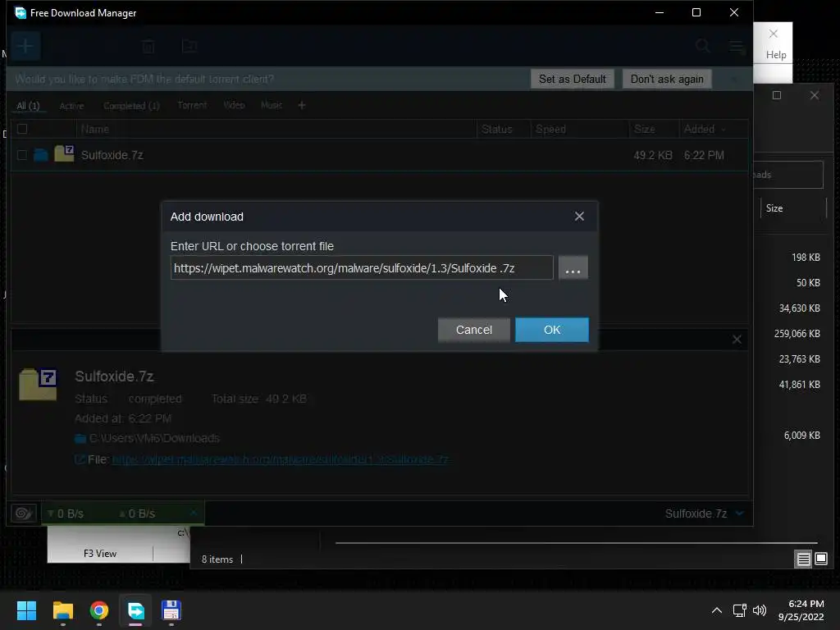Viewport: 840px width, 630px height.
Task: Browse for torrent file with ellipsis button
Action: (573, 268)
